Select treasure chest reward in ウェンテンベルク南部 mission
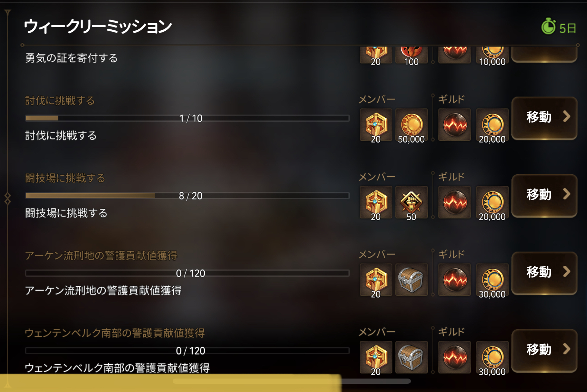587x392 pixels. tap(411, 357)
